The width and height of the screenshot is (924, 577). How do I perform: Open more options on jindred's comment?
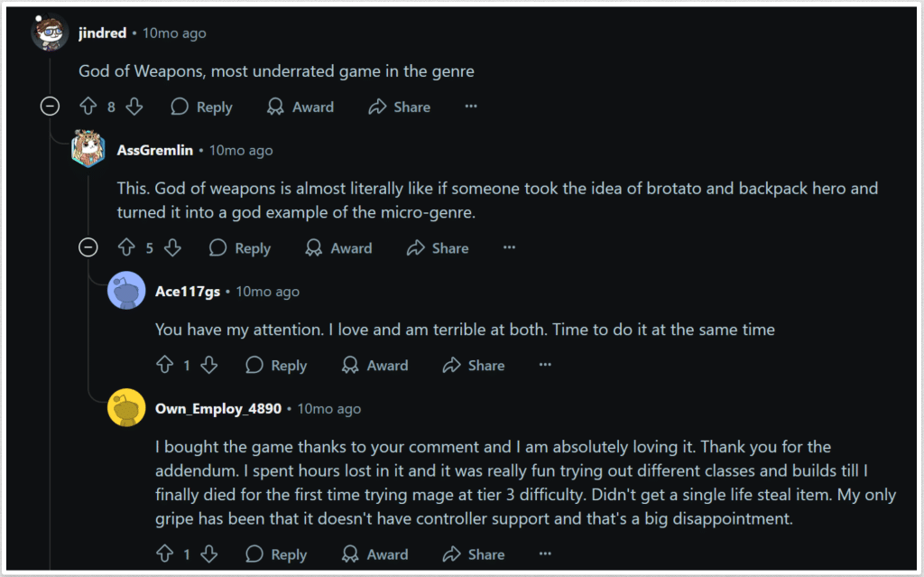point(470,107)
